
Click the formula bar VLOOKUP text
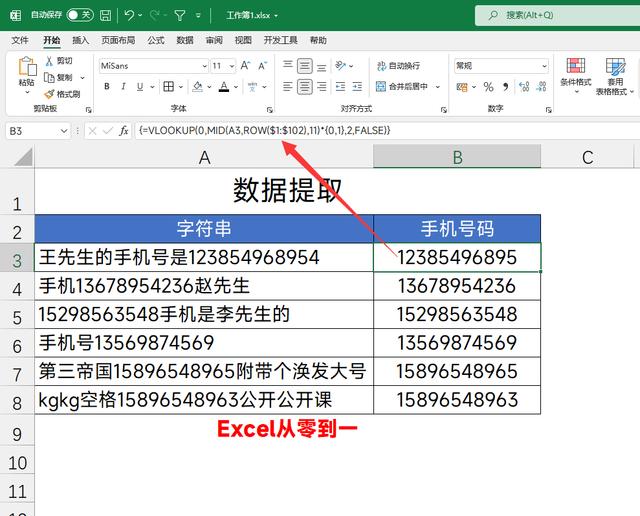[265, 131]
